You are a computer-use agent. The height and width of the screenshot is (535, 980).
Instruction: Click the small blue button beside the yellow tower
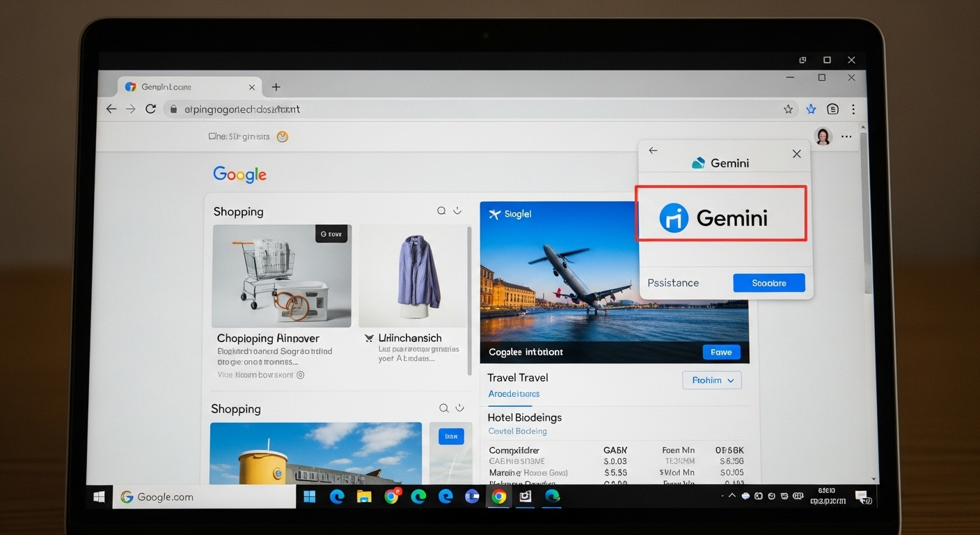point(451,437)
